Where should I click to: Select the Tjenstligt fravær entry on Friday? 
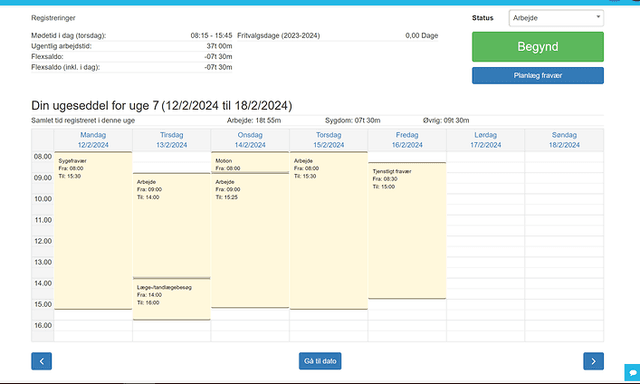click(x=407, y=231)
